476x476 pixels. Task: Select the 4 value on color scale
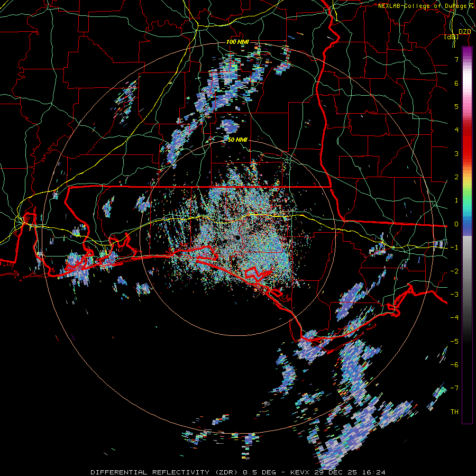(456, 130)
